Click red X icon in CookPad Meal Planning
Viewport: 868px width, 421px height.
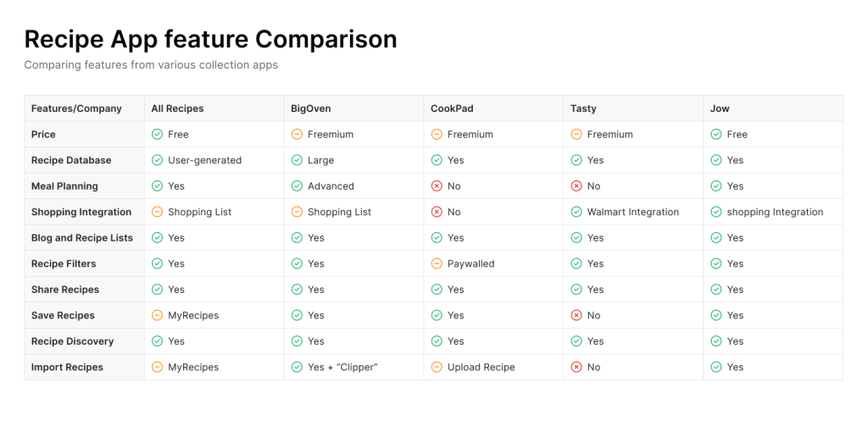437,186
